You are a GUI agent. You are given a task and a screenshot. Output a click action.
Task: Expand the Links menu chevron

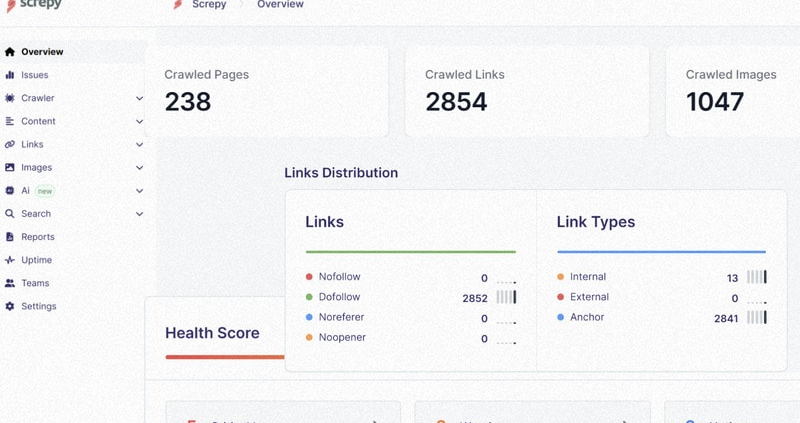pyautogui.click(x=139, y=144)
